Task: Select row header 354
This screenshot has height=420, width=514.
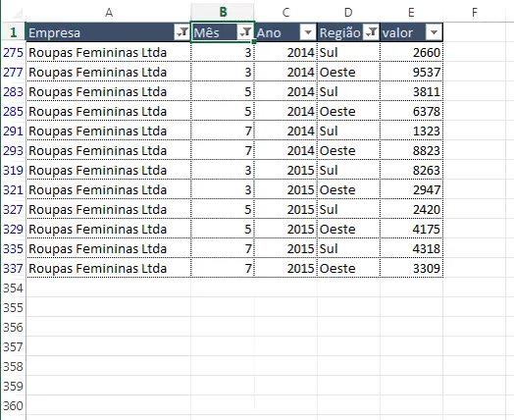Action: pos(13,289)
